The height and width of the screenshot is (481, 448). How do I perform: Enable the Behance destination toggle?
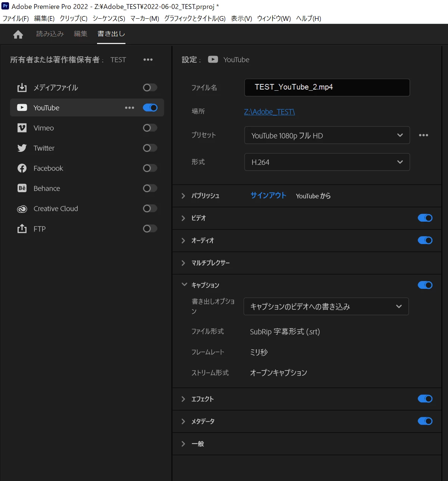150,188
